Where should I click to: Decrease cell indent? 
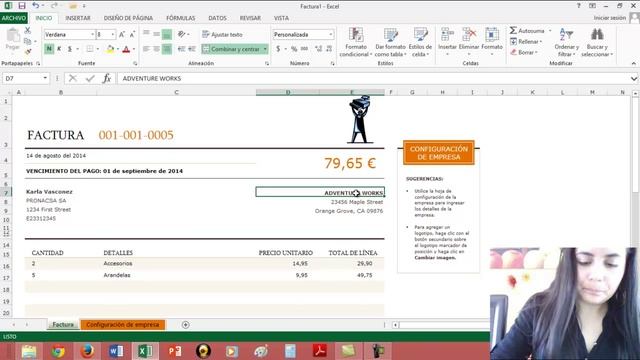[x=181, y=49]
